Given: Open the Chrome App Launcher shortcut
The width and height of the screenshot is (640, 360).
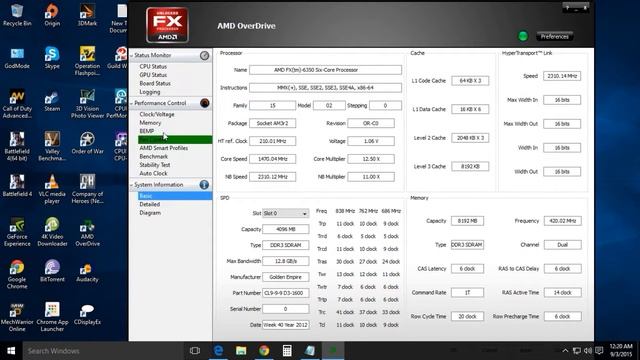Looking at the screenshot, I should pos(52,317).
